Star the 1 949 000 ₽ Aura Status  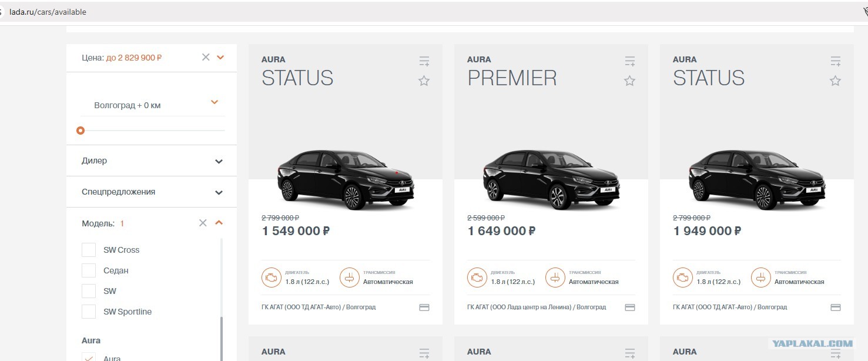click(x=835, y=81)
